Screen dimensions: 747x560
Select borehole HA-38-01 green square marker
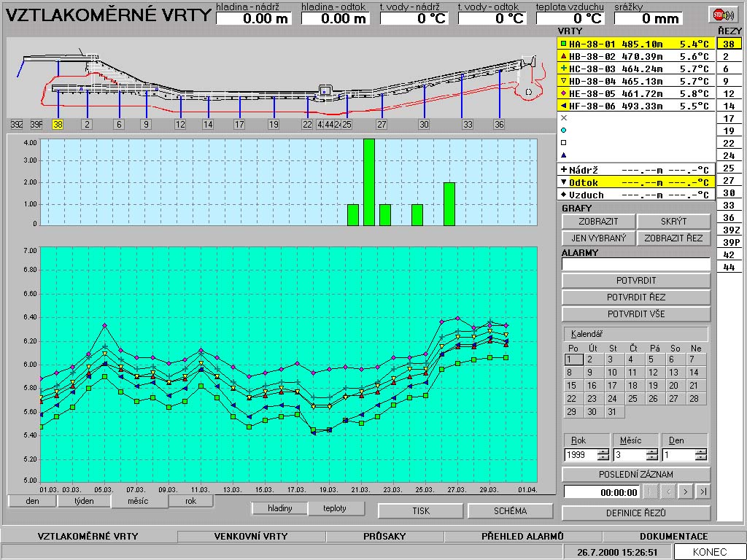[563, 44]
